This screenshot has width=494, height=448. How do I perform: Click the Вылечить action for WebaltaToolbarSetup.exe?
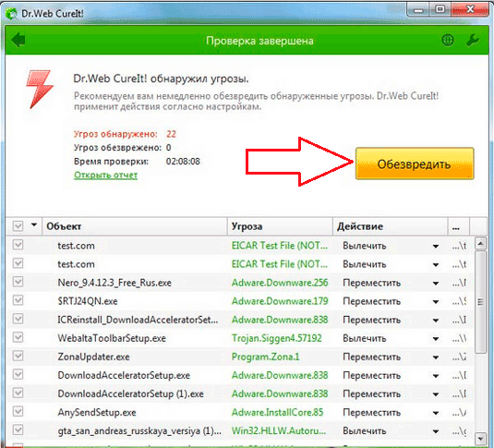tap(365, 338)
